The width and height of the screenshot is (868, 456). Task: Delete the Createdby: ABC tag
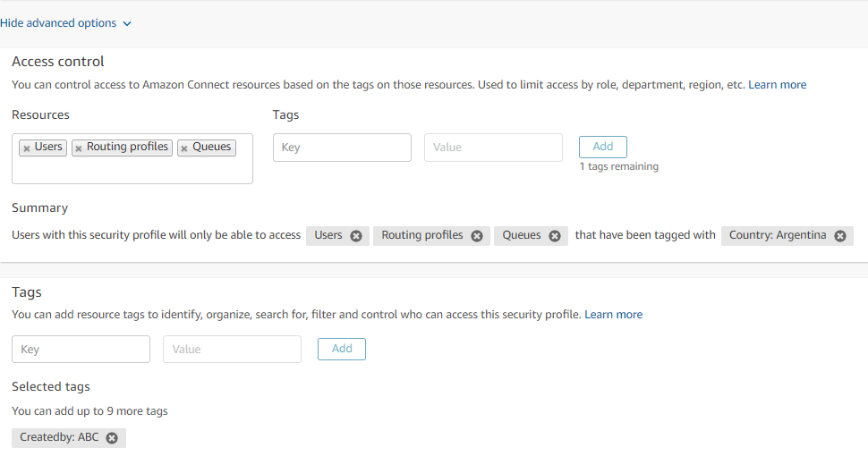pyautogui.click(x=112, y=438)
